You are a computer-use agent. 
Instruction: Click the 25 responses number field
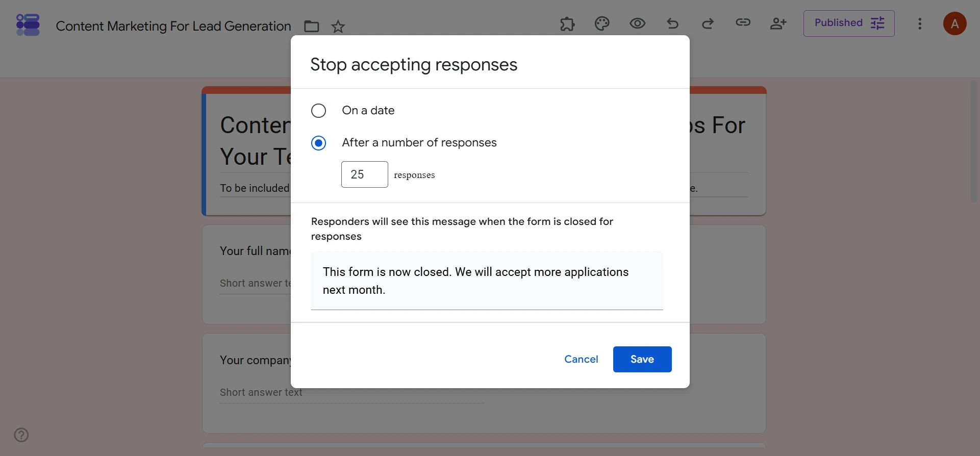364,174
